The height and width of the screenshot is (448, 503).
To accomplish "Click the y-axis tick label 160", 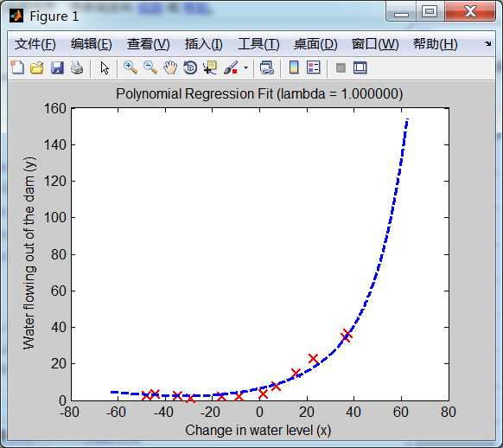I will (54, 108).
